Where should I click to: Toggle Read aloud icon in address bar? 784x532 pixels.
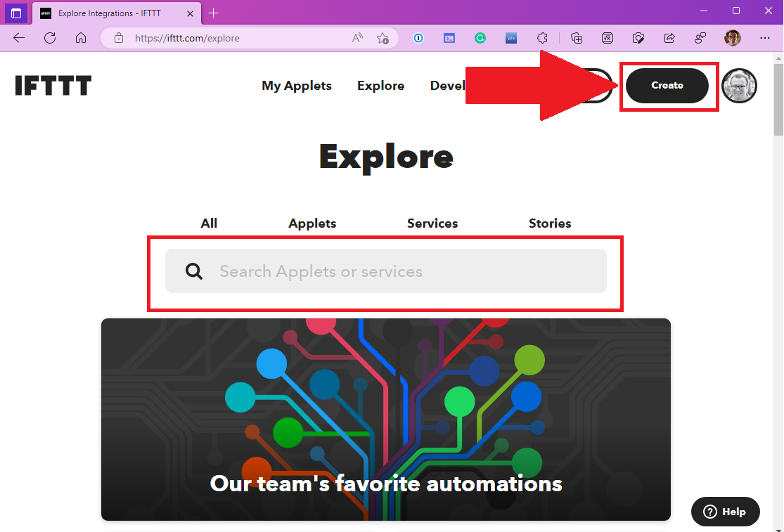click(x=357, y=38)
